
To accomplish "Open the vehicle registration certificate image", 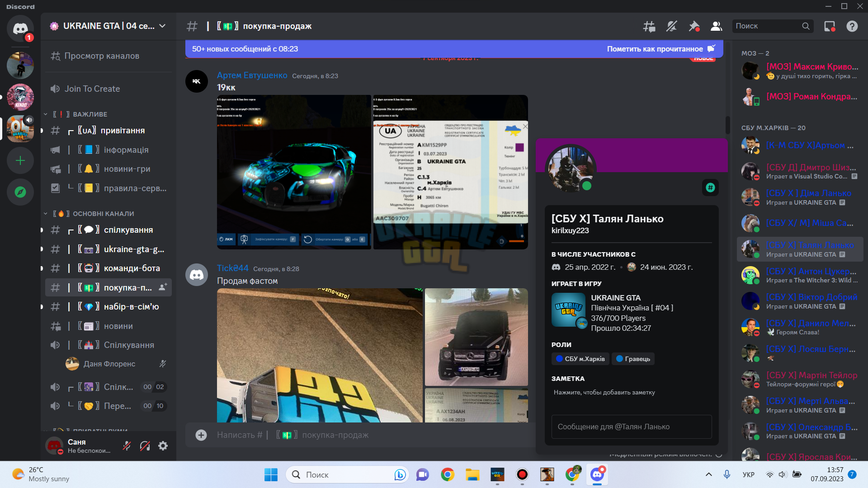I will (451, 172).
